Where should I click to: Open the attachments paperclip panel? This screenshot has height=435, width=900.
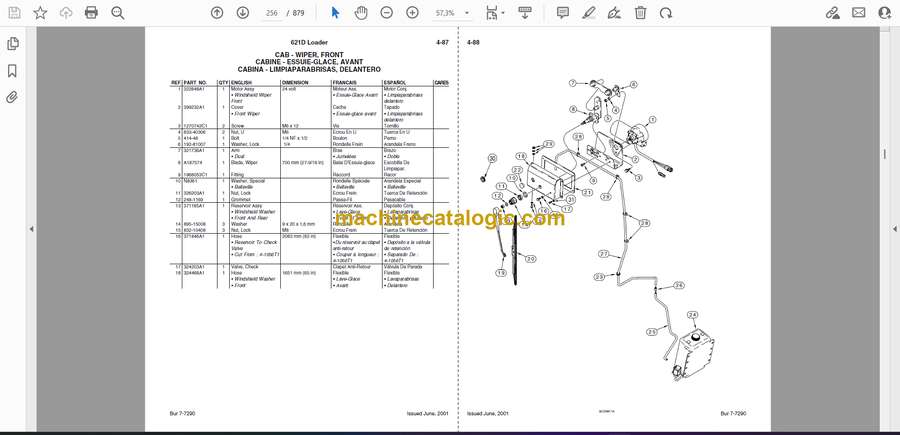click(x=12, y=97)
